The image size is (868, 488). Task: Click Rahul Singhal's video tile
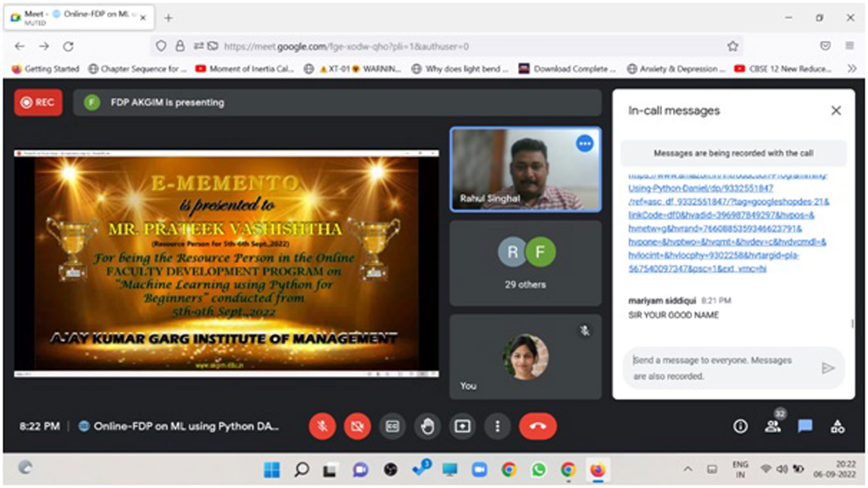(525, 169)
